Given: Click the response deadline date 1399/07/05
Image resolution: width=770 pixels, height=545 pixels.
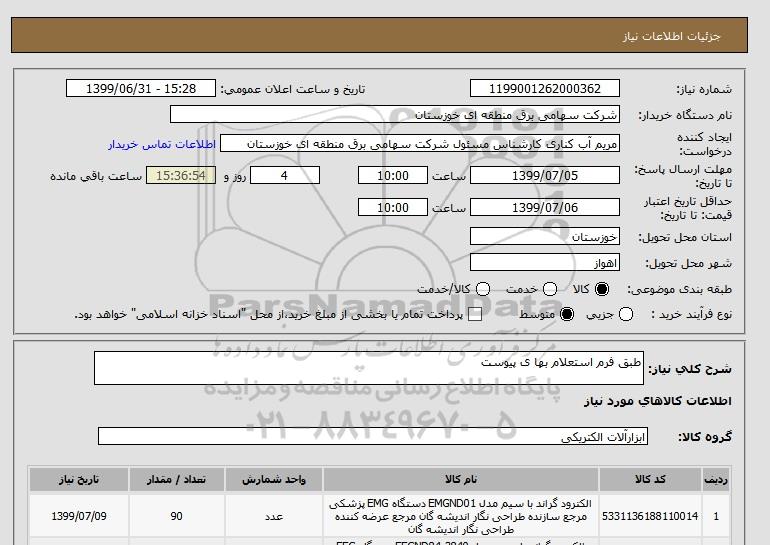Looking at the screenshot, I should pyautogui.click(x=545, y=175).
